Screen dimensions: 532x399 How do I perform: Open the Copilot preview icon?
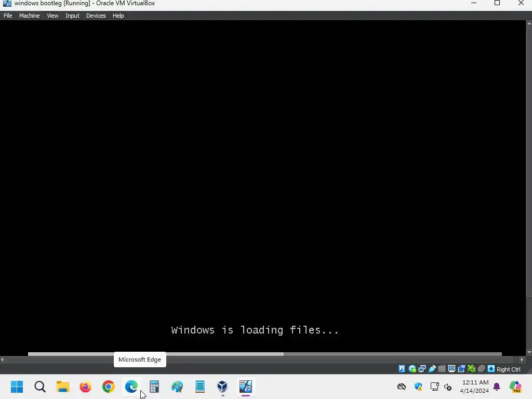click(x=515, y=387)
